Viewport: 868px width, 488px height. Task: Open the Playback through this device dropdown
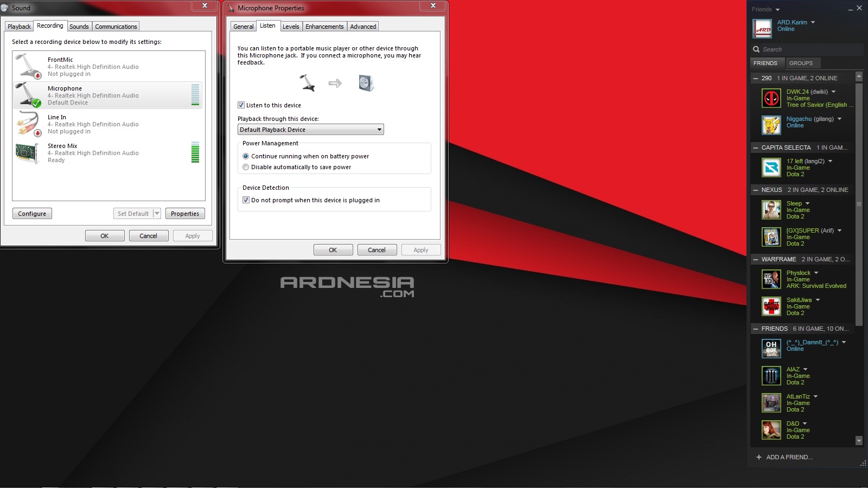pyautogui.click(x=311, y=130)
